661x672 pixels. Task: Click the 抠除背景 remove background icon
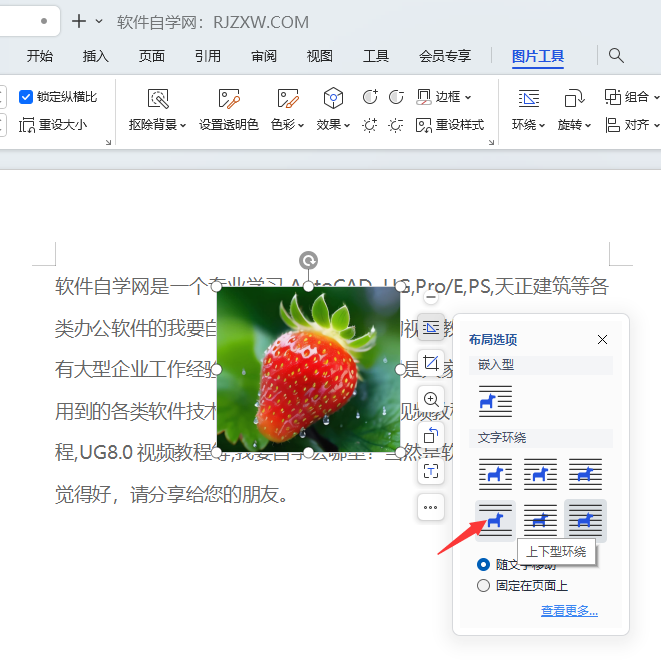pyautogui.click(x=158, y=98)
